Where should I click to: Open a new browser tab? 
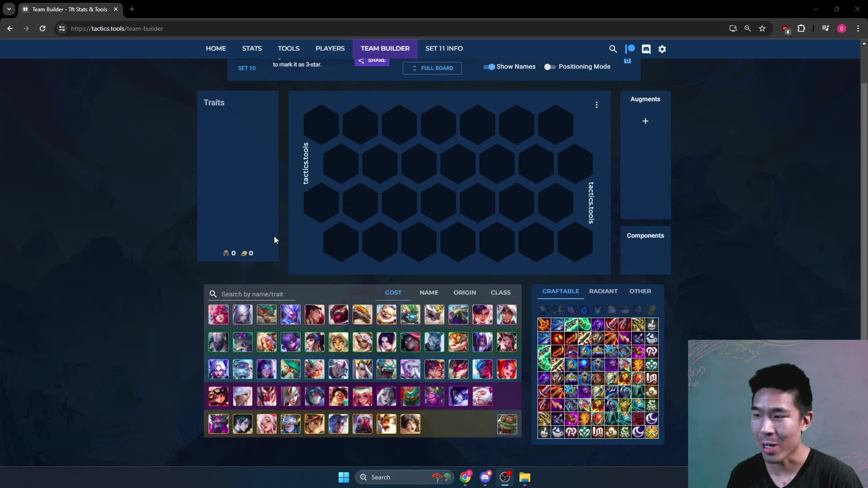pos(132,9)
